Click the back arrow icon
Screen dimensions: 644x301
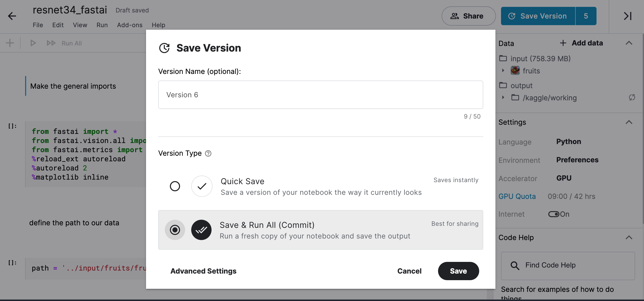coord(12,16)
